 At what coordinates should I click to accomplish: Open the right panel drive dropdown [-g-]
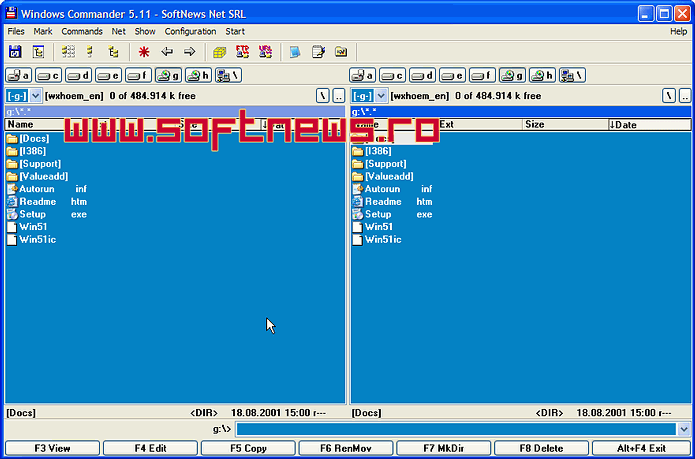pos(369,96)
